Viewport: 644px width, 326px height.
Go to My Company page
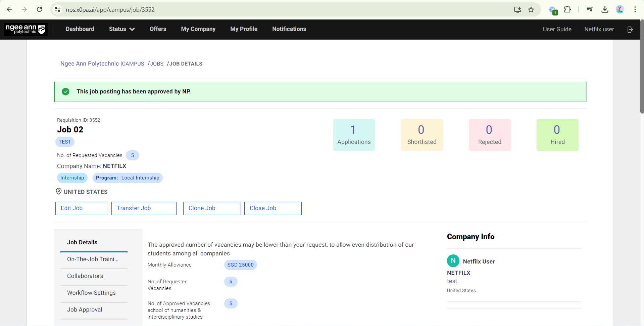click(x=198, y=29)
